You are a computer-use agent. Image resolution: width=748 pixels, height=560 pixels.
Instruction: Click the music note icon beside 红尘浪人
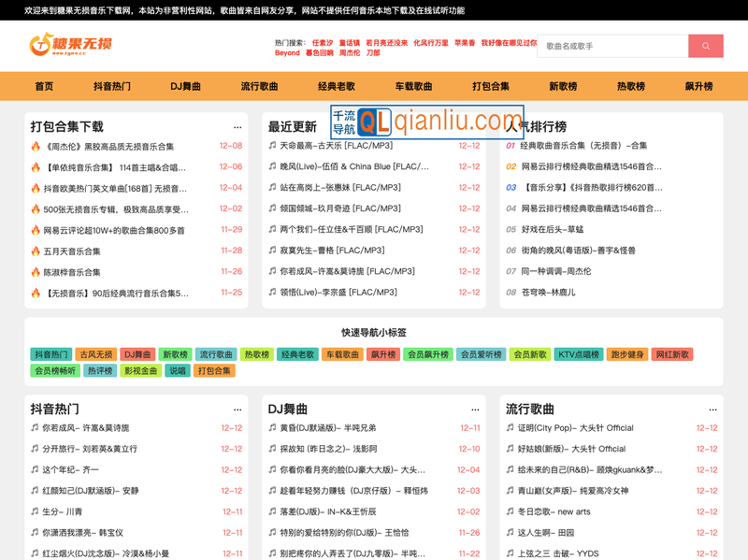click(x=34, y=551)
